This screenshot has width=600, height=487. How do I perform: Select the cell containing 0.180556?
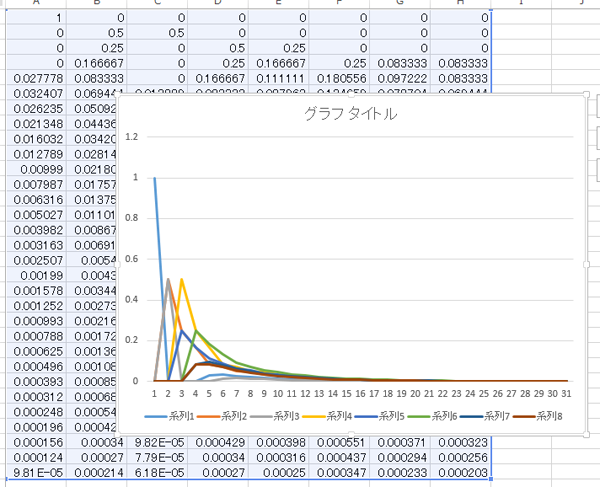tap(339, 78)
